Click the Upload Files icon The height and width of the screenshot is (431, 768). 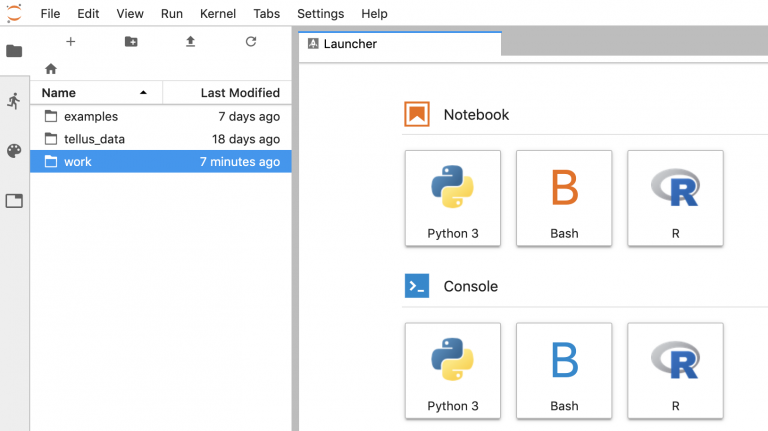pyautogui.click(x=191, y=42)
